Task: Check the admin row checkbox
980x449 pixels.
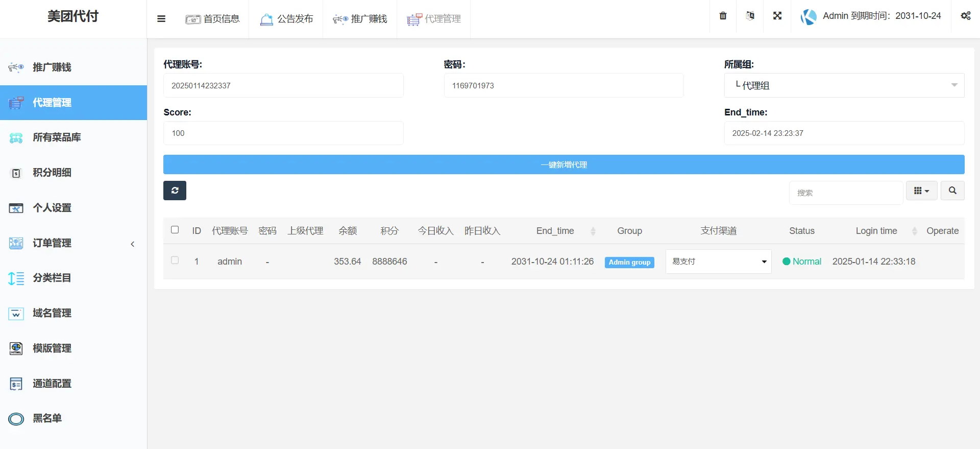Action: tap(175, 260)
